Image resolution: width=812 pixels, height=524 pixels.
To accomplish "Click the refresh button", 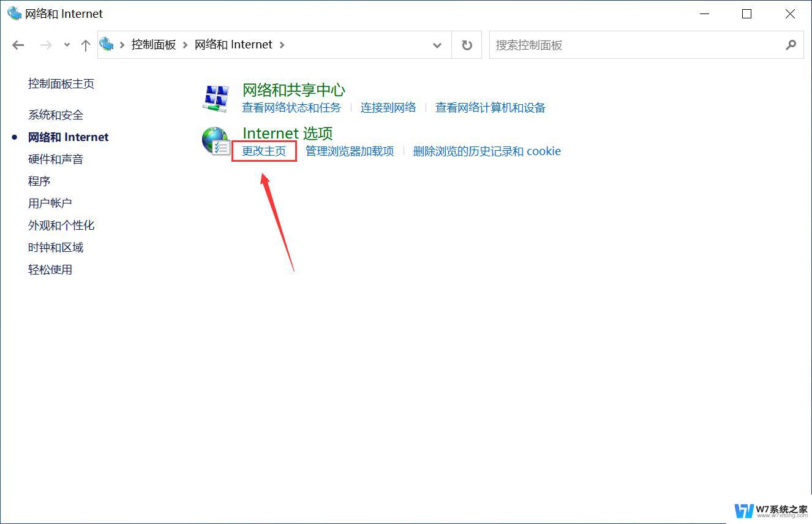I will 467,45.
